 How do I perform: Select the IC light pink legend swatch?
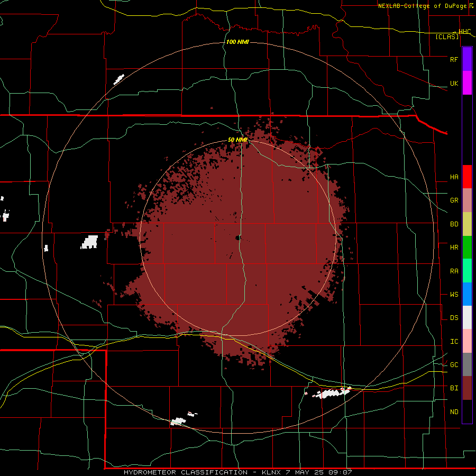[x=467, y=341]
